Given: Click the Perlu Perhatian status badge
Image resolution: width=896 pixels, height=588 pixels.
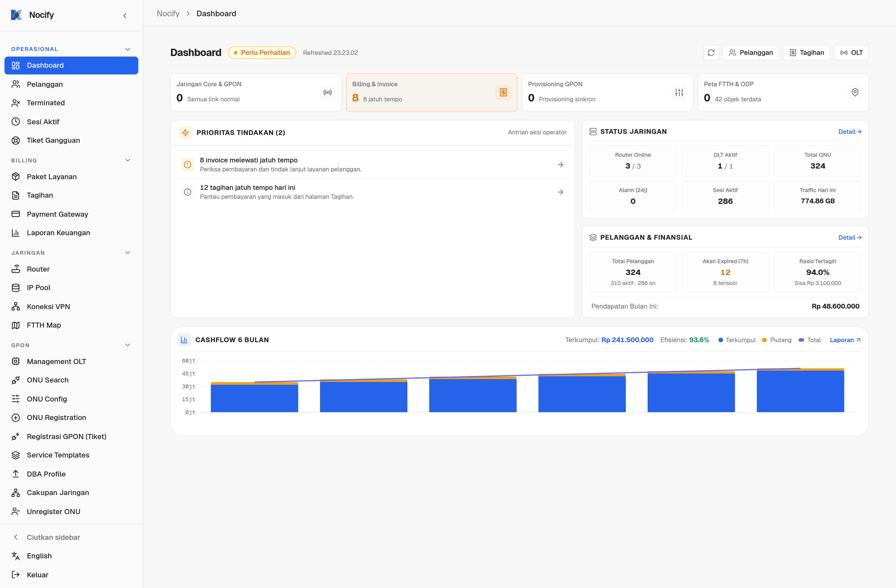Looking at the screenshot, I should [262, 53].
